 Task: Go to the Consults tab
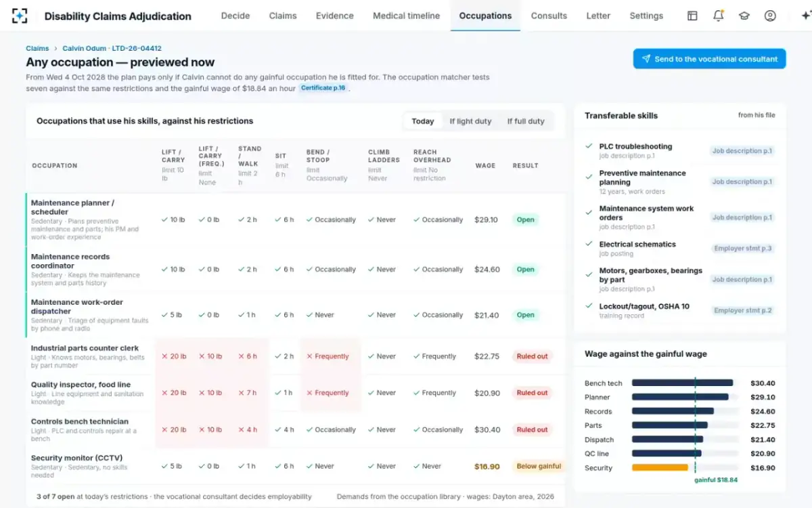pyautogui.click(x=549, y=16)
